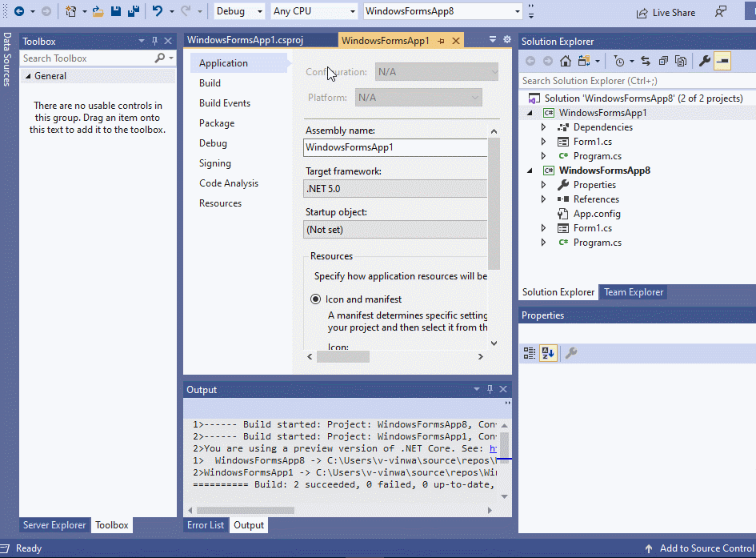
Task: Close the Toolbox panel
Action: click(168, 41)
